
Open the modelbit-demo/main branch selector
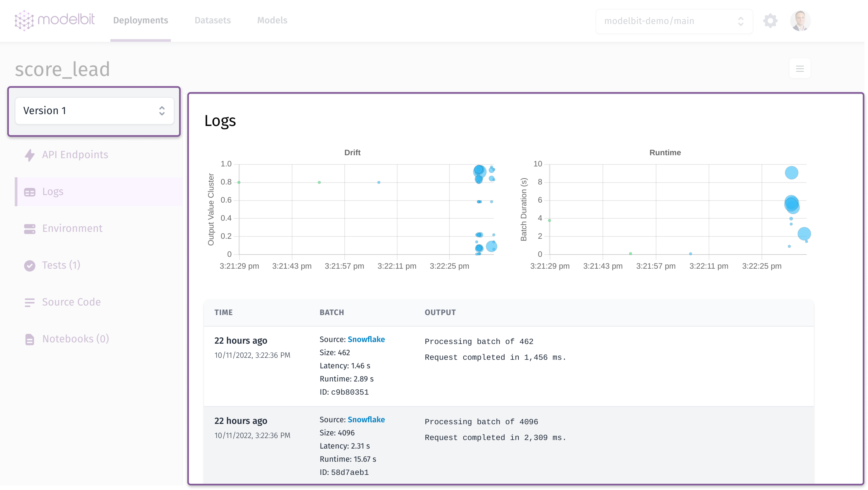(674, 21)
